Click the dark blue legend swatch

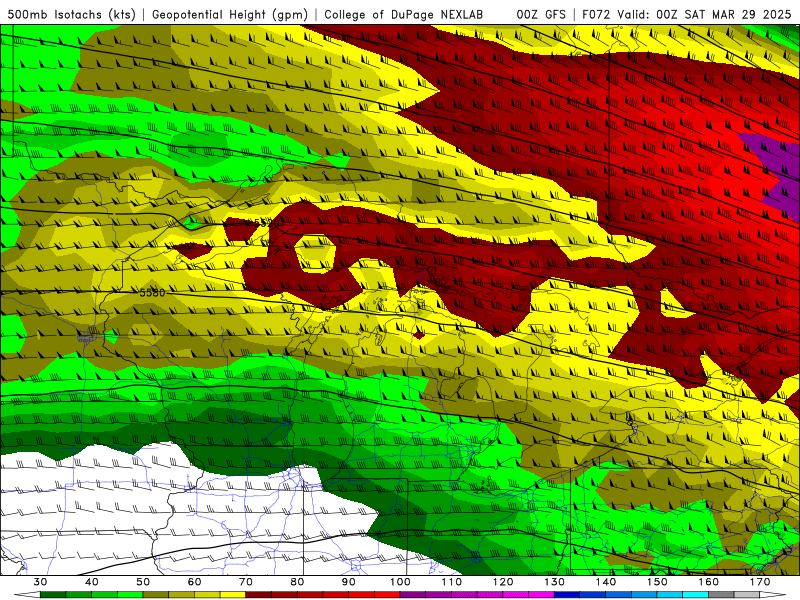click(567, 595)
